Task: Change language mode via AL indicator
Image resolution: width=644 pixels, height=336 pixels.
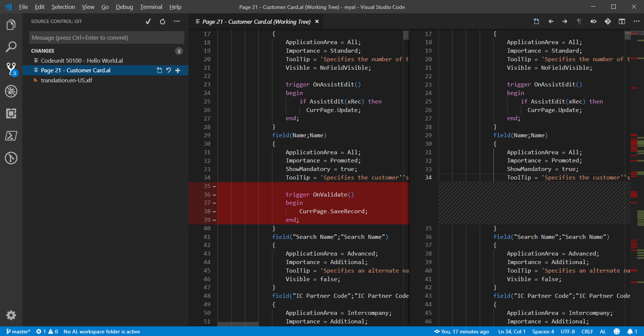Action: point(603,332)
